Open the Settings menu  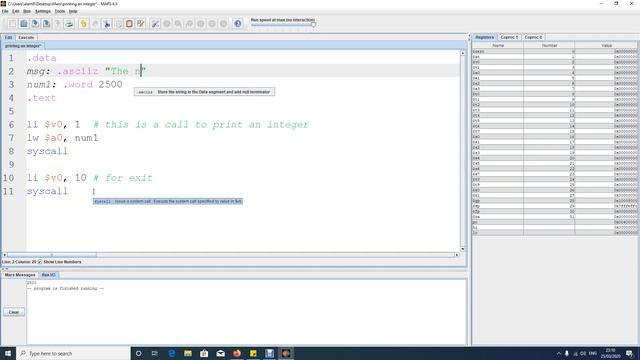(42, 11)
